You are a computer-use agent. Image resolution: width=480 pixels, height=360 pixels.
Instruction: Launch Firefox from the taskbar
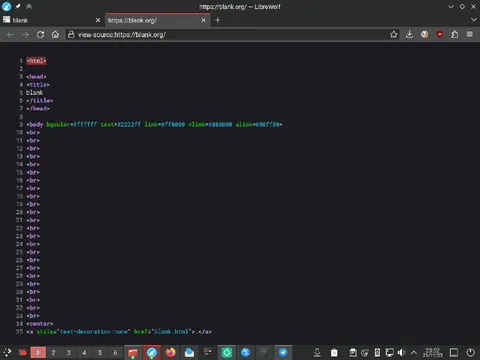(x=171, y=353)
